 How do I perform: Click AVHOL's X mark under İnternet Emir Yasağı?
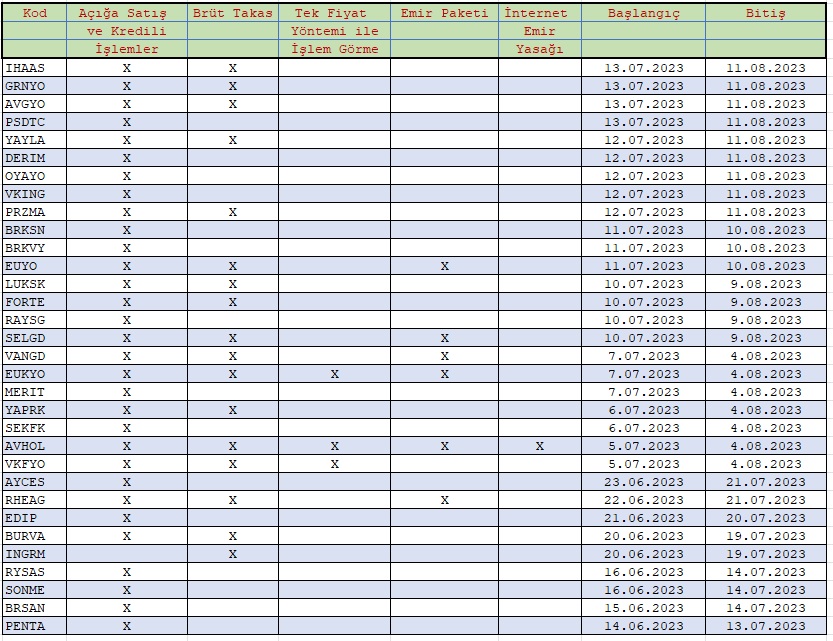(x=539, y=446)
